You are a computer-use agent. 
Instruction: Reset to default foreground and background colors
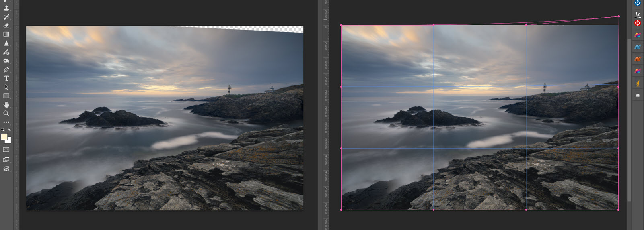click(3, 130)
